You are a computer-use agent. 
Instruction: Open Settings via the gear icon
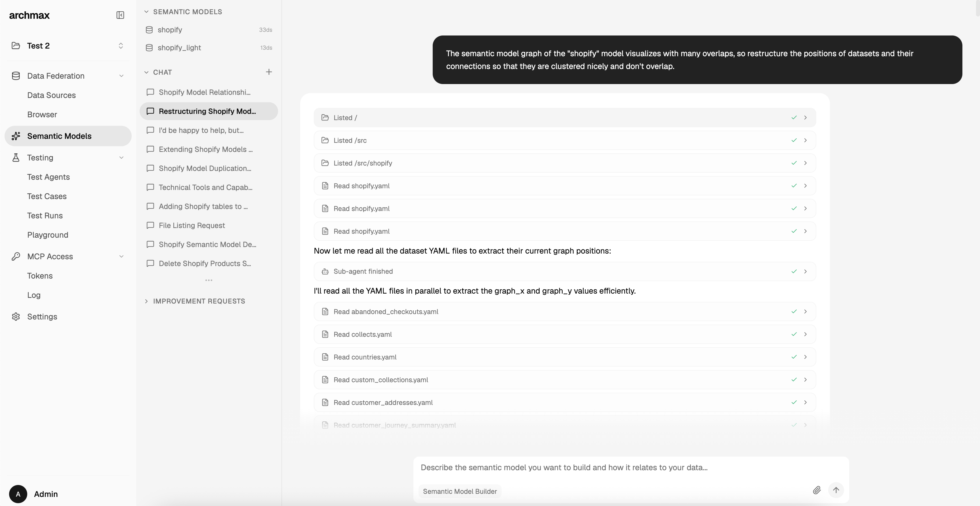tap(16, 316)
